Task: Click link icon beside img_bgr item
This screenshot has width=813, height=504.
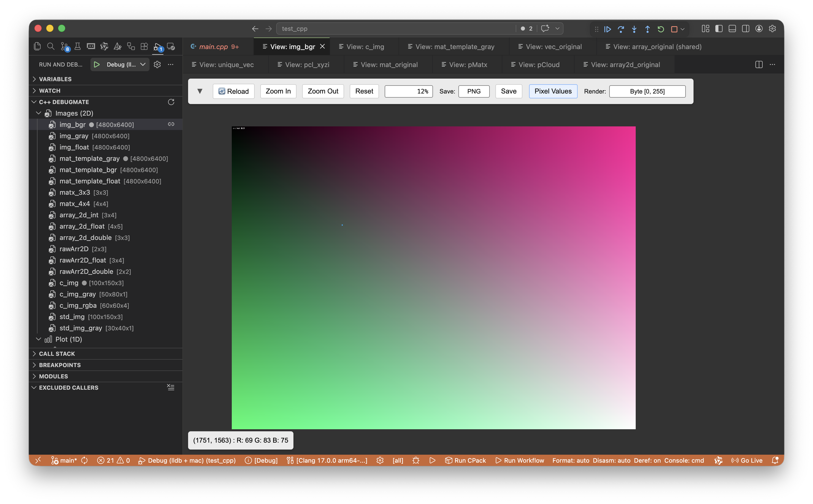Action: (x=171, y=124)
